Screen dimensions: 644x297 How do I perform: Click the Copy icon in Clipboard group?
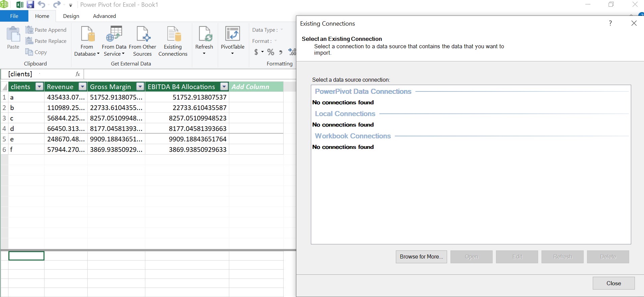(29, 52)
